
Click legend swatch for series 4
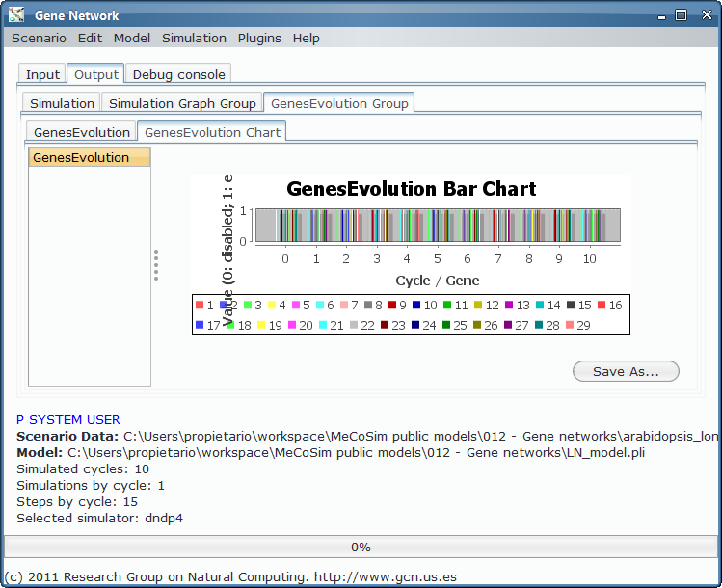[272, 305]
